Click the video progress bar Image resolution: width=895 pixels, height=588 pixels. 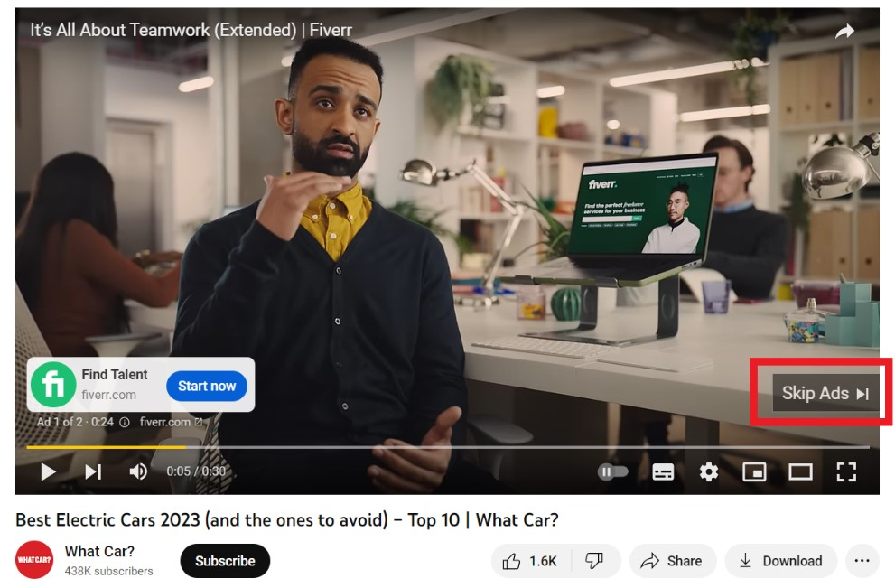click(448, 447)
